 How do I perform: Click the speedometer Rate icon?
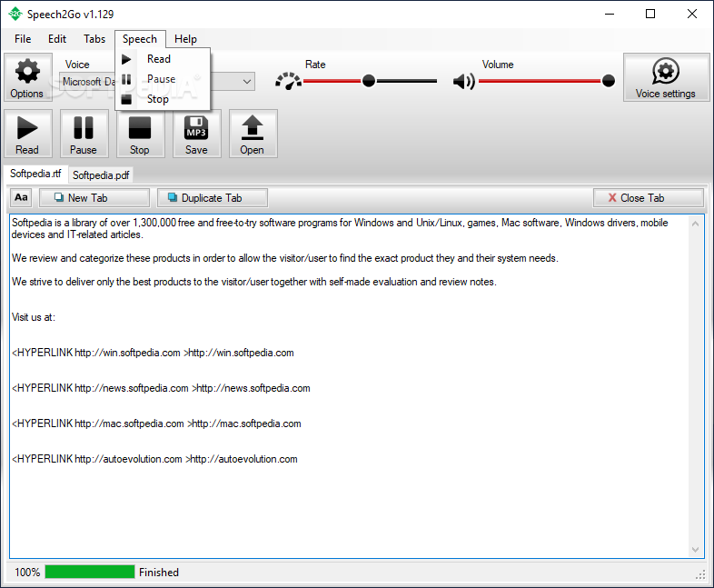point(288,81)
